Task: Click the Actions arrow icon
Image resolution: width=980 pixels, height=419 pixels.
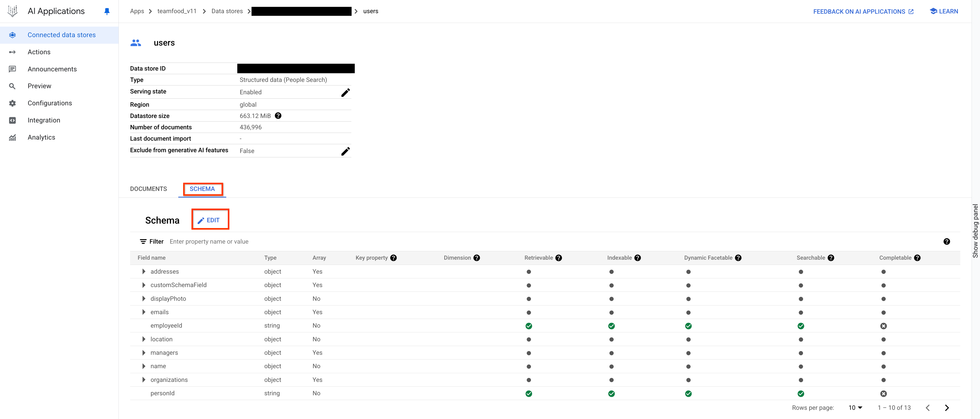Action: coord(13,52)
